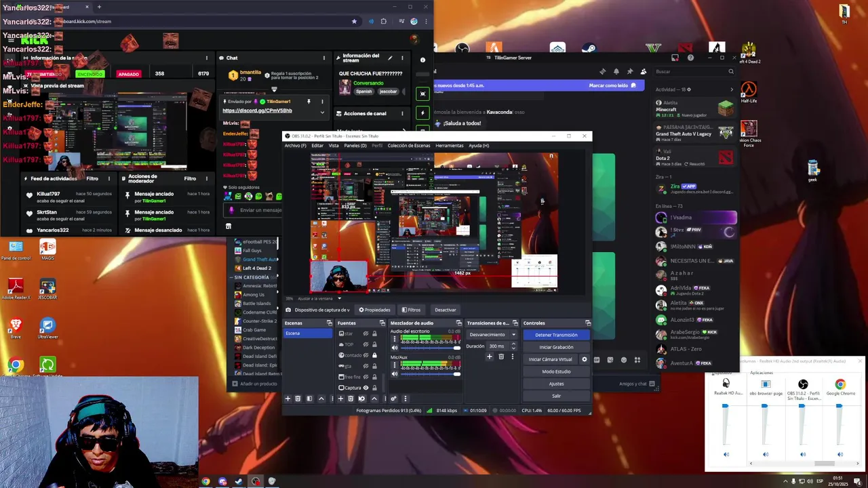The image size is (868, 488).
Task: Click Iniciar Grabación button
Action: 556,347
